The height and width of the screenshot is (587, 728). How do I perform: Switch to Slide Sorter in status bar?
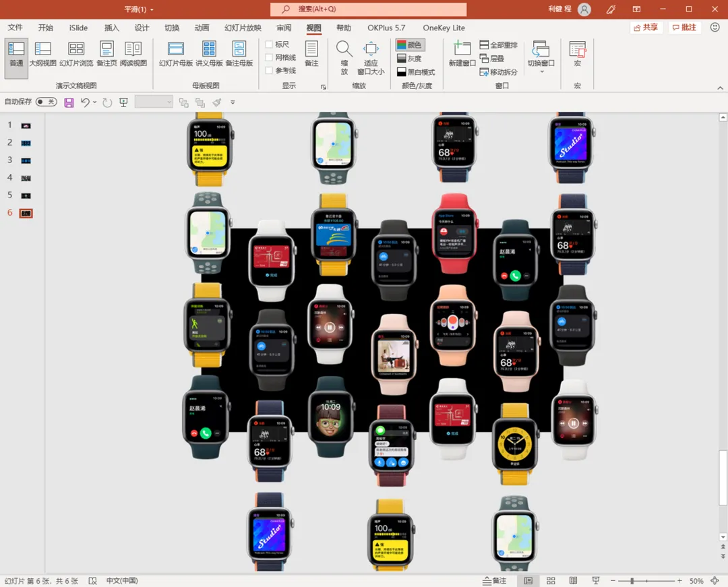point(551,580)
